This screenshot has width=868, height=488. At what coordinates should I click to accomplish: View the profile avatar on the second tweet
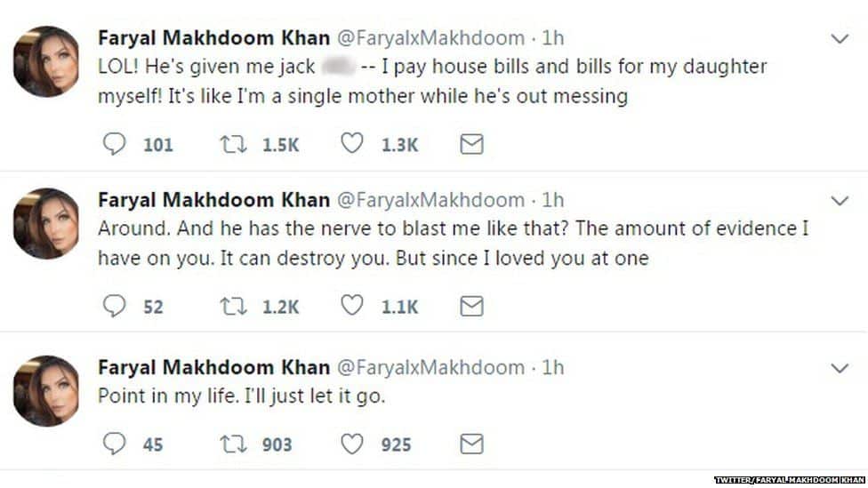point(46,223)
